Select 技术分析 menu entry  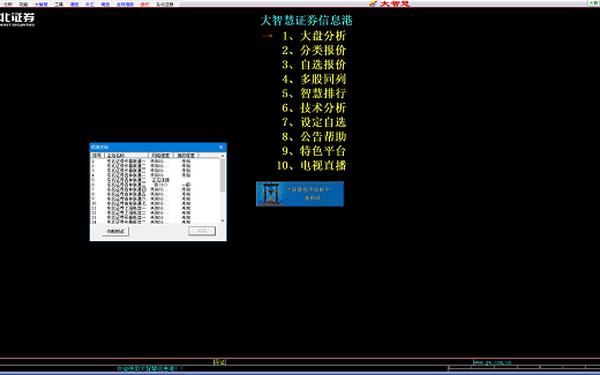[x=314, y=108]
